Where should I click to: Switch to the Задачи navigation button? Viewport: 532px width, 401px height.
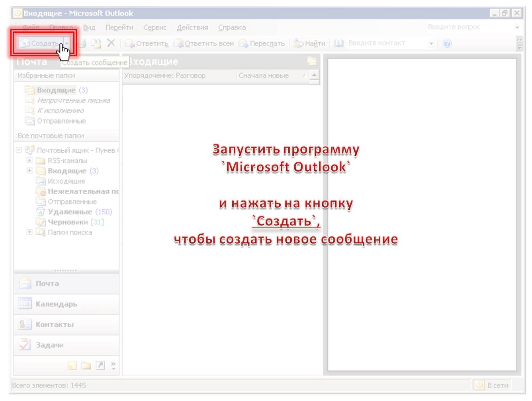[x=66, y=345]
